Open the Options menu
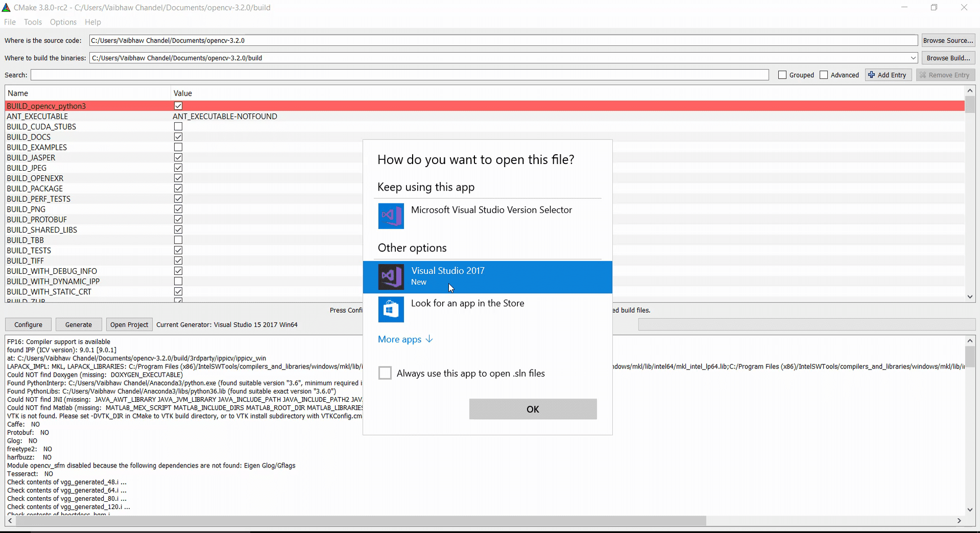980x533 pixels. pyautogui.click(x=63, y=22)
